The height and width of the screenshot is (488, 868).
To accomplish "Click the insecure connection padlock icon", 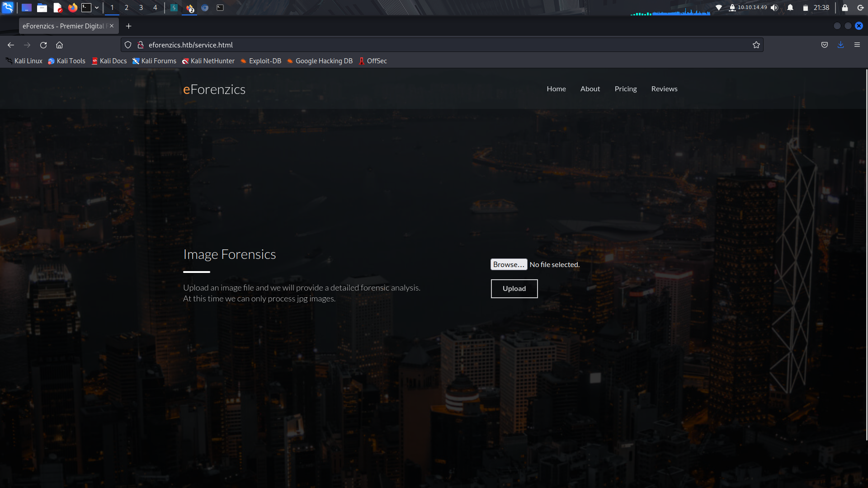I will pos(141,45).
